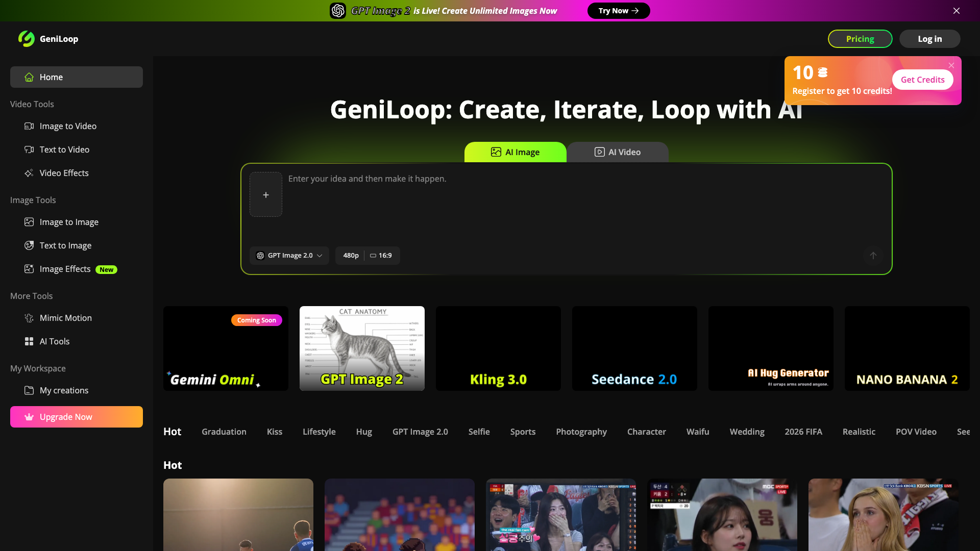Click the Video Effects sparkle icon
980x551 pixels.
pyautogui.click(x=29, y=173)
